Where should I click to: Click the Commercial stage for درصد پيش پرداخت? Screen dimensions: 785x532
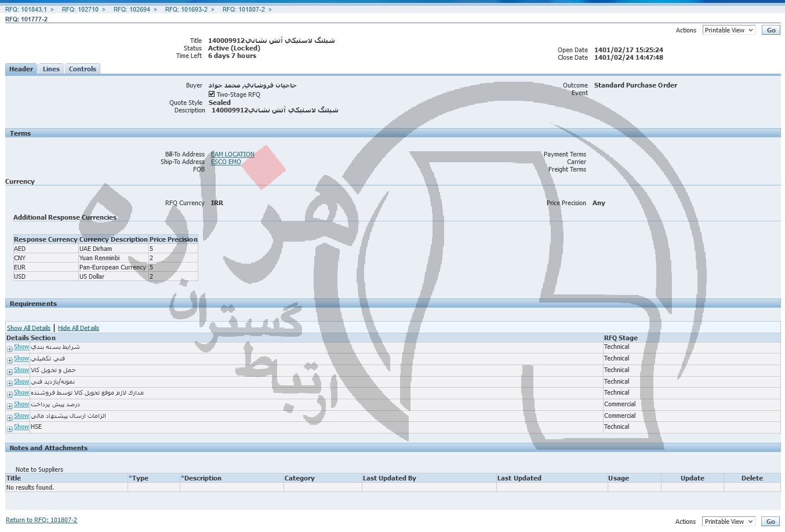tap(620, 404)
